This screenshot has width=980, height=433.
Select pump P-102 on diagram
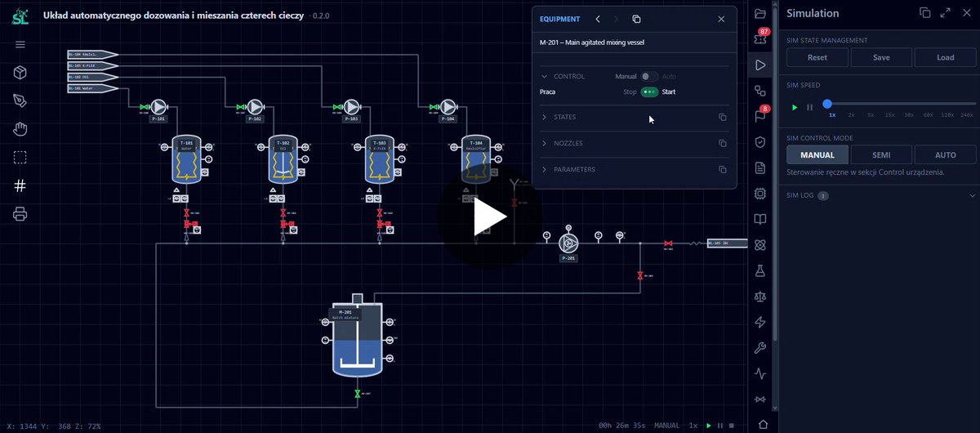point(255,107)
